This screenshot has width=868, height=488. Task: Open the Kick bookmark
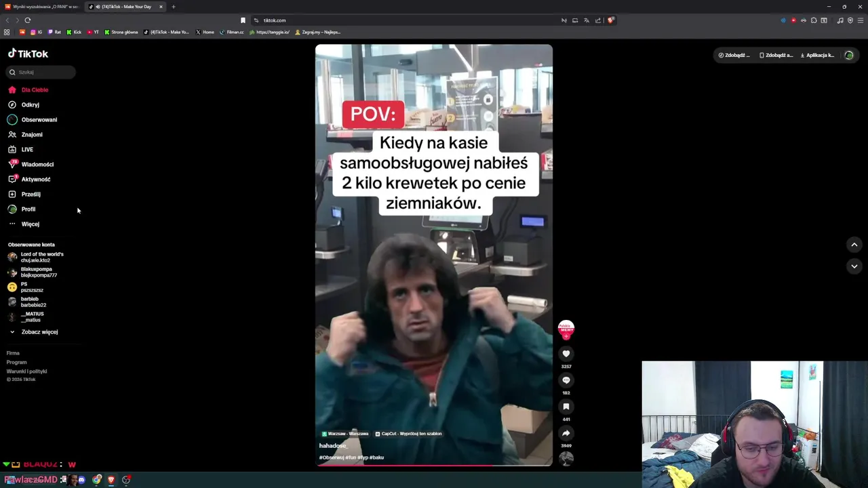tap(74, 32)
